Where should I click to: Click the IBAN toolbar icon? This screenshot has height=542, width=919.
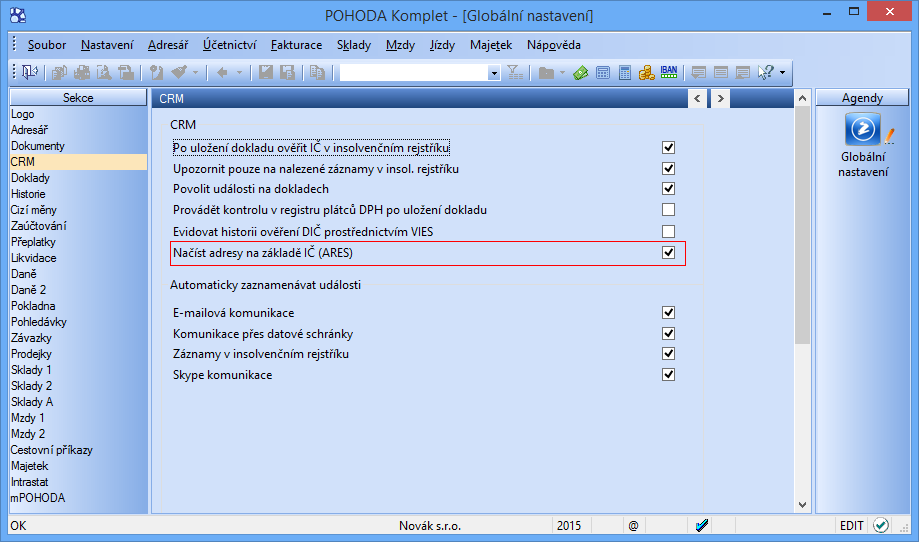pos(669,72)
